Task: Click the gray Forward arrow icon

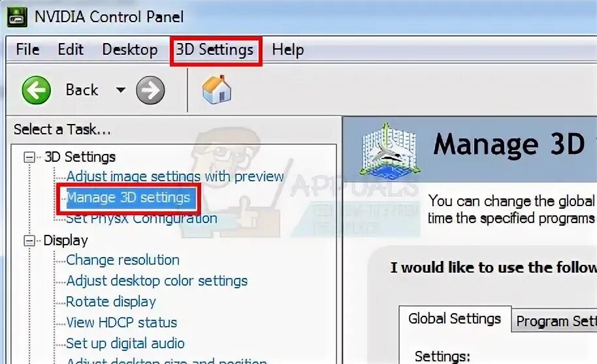Action: pyautogui.click(x=150, y=90)
